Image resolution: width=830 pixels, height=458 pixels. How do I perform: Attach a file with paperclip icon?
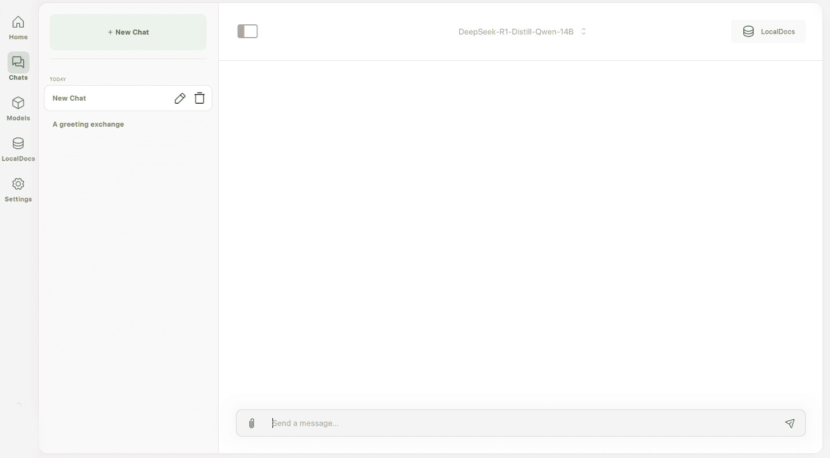pos(252,423)
